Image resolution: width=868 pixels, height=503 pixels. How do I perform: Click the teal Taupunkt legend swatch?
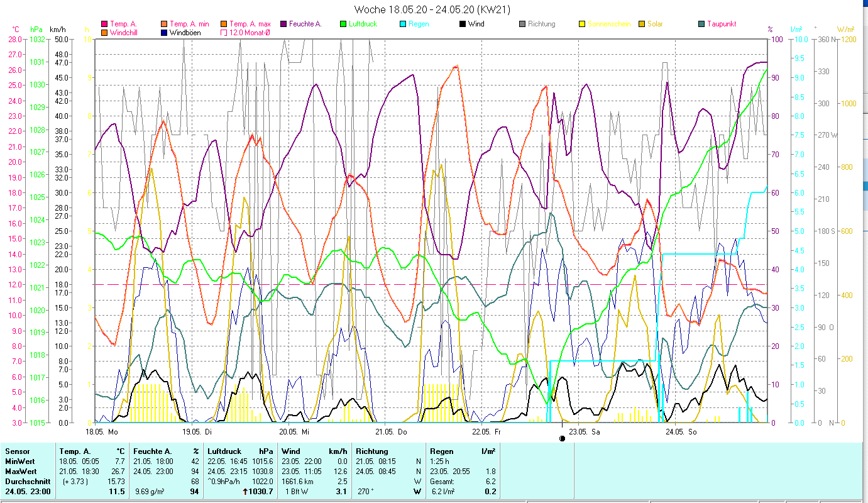tap(701, 24)
